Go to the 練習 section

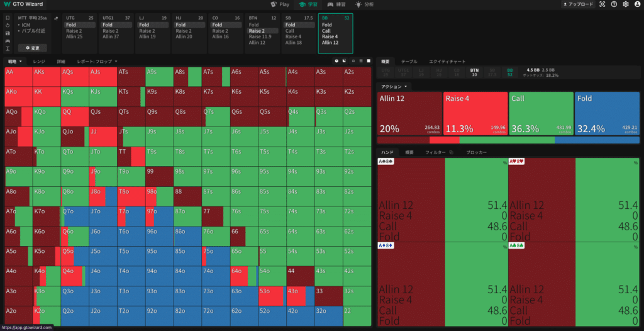pos(336,4)
